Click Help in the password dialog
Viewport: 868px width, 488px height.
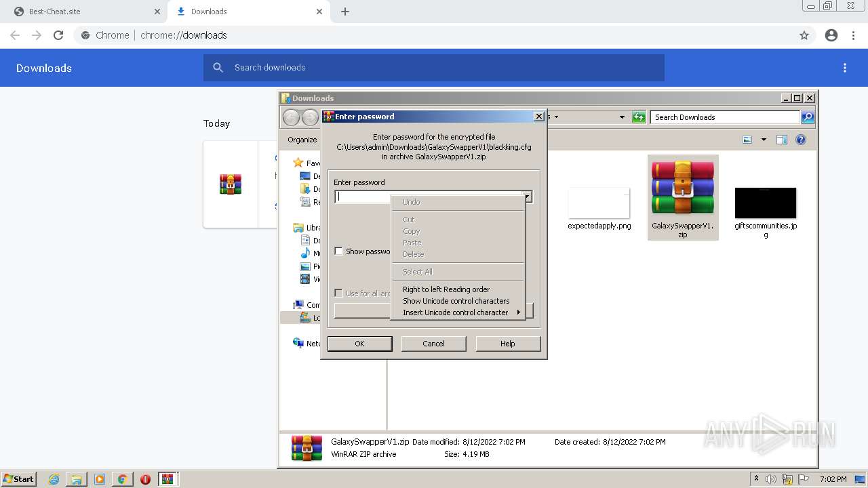pyautogui.click(x=508, y=344)
